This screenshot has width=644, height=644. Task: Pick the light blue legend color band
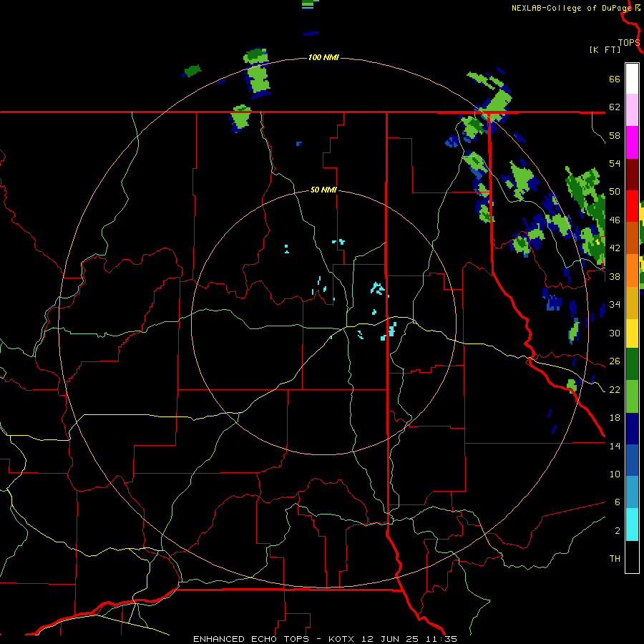pyautogui.click(x=632, y=492)
